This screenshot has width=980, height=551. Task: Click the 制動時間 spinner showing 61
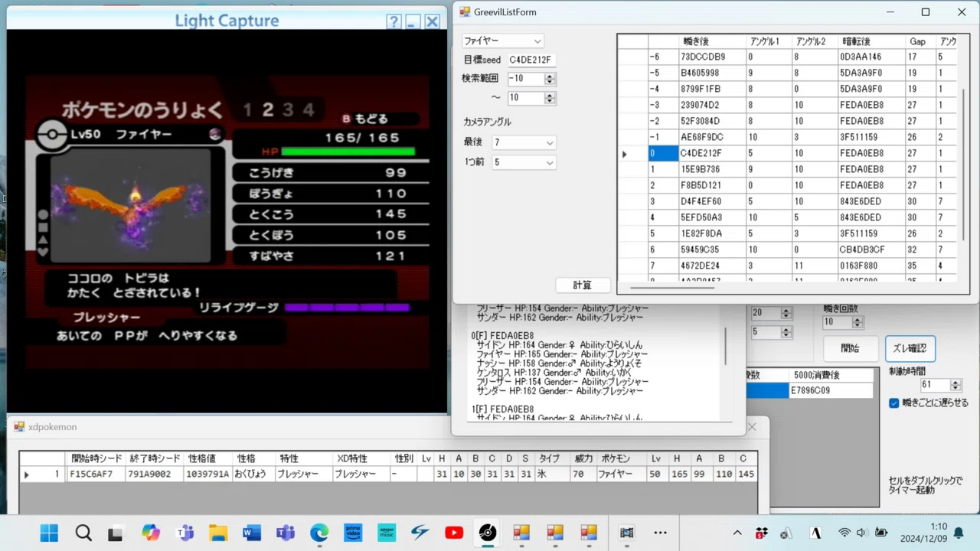coord(940,385)
